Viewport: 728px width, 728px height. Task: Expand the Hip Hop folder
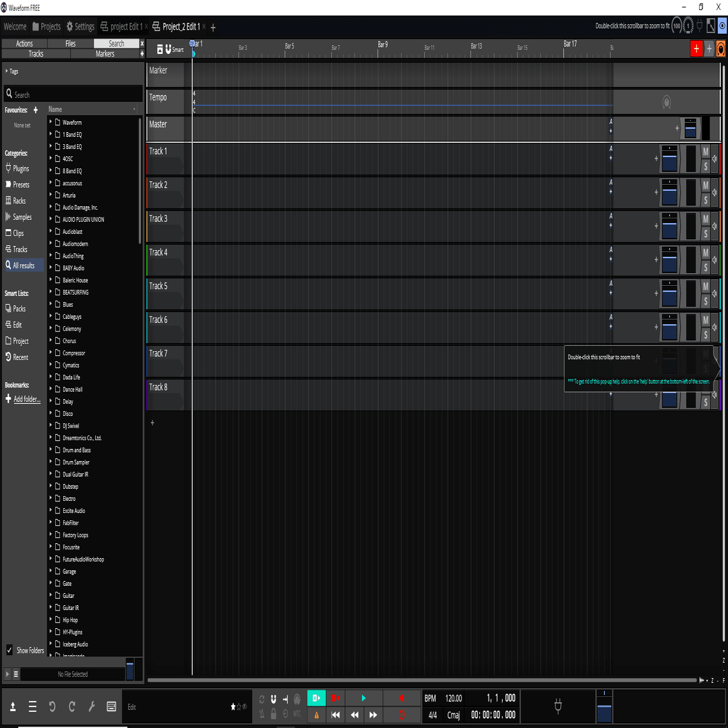pos(51,619)
